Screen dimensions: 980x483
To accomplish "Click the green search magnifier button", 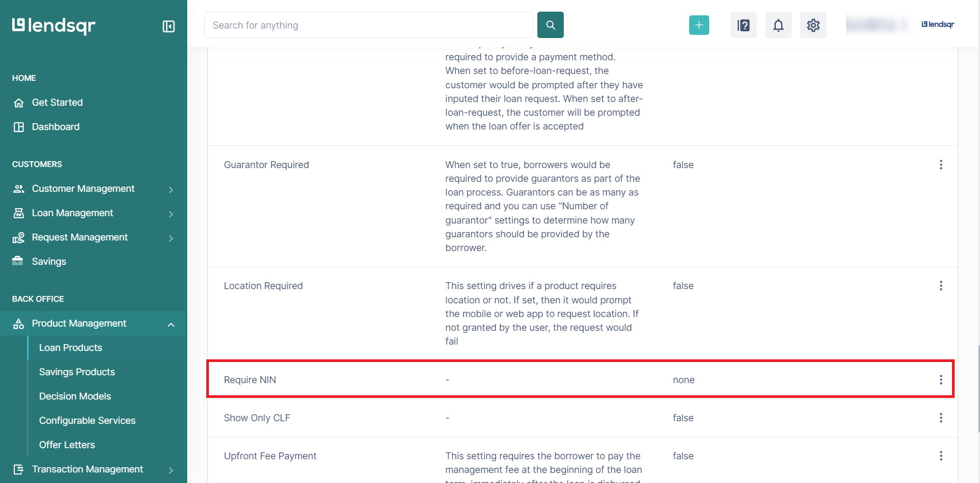I will [x=551, y=25].
